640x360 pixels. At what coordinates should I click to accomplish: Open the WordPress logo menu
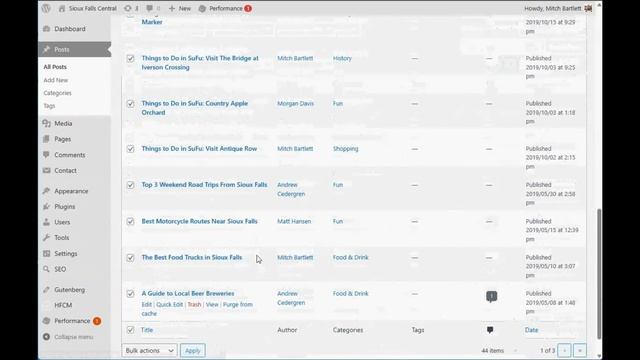point(46,8)
